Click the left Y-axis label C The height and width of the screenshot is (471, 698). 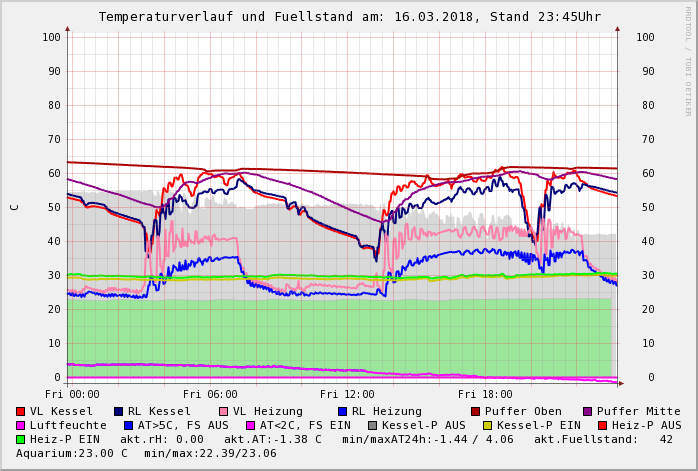tap(14, 207)
